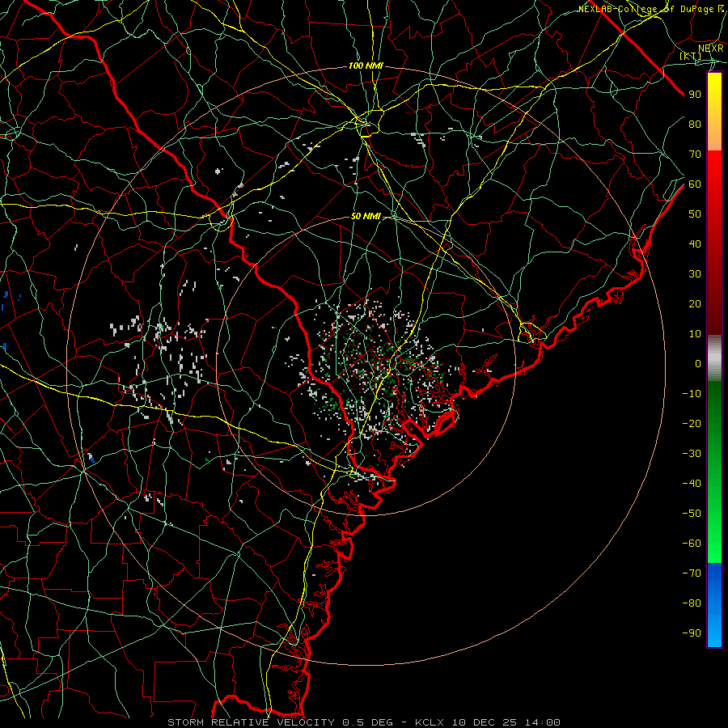
Task: Click the -40 scale label
Action: [x=692, y=484]
